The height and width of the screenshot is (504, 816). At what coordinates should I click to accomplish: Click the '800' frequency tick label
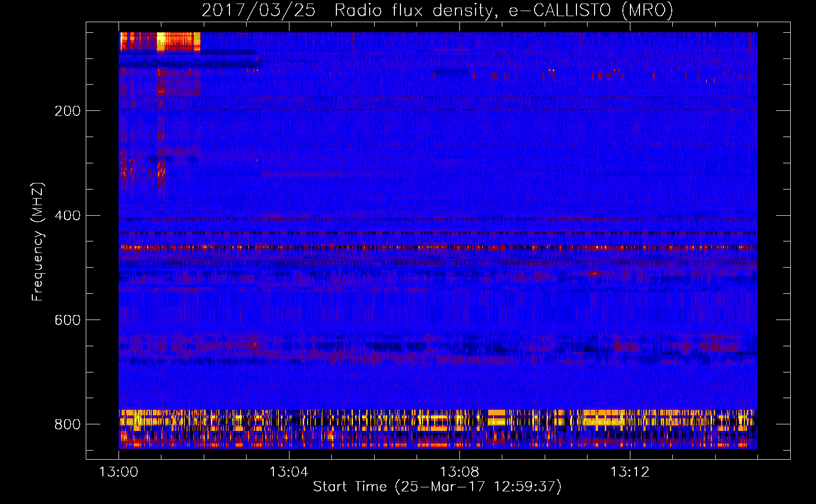click(68, 424)
